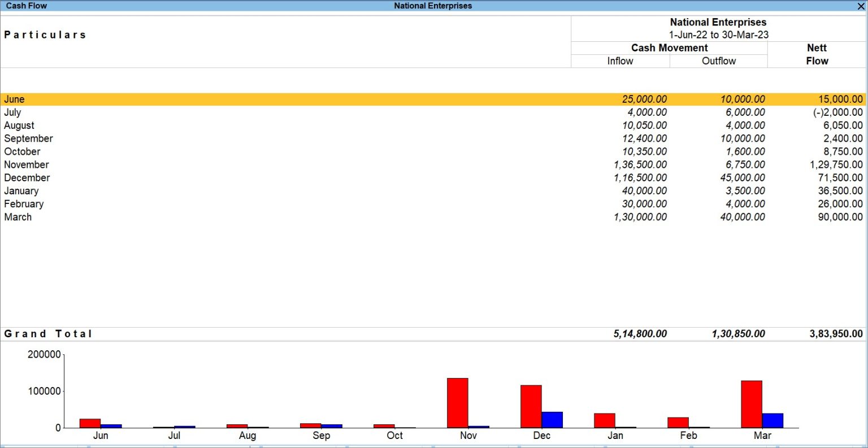Click the Nett Flow column header

pyautogui.click(x=816, y=55)
